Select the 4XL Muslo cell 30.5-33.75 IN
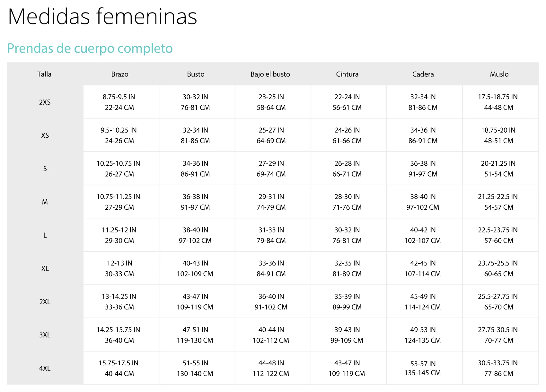 (498, 363)
